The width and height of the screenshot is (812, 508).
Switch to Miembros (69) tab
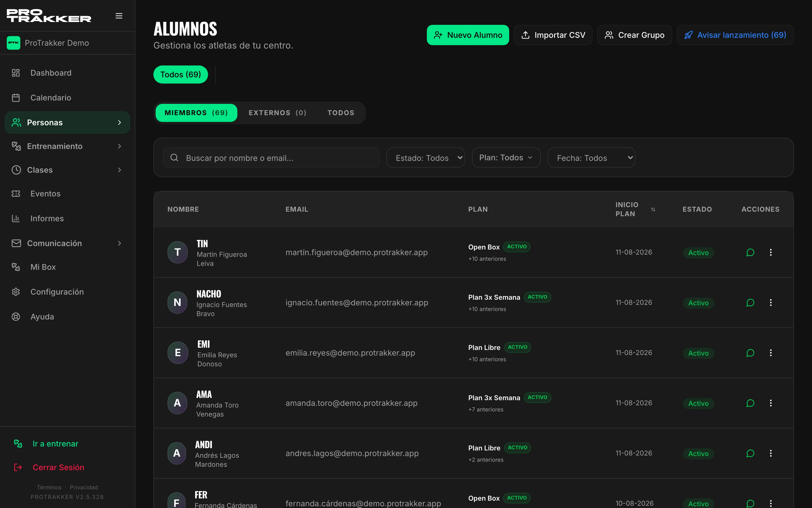(196, 113)
